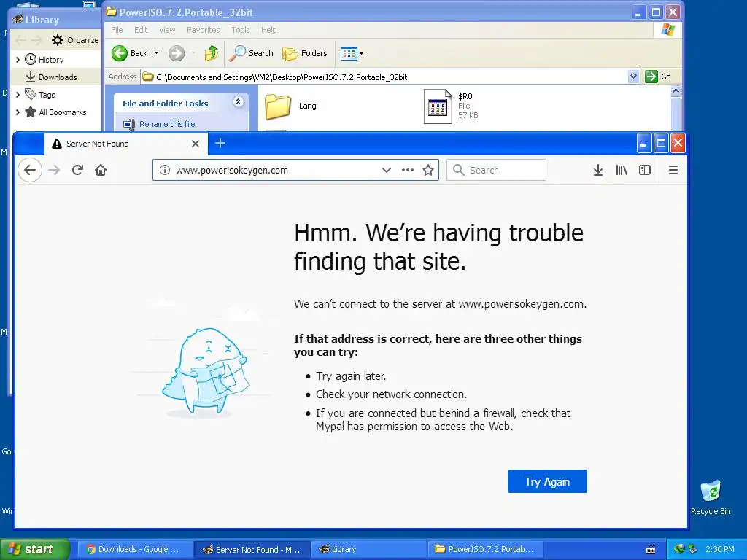Expand All Bookmarks in Library tree
This screenshot has width=747, height=560.
(x=18, y=112)
